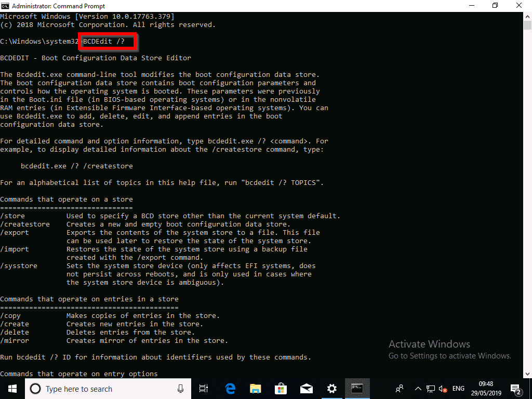The width and height of the screenshot is (532, 399).
Task: Open the Mail app from the taskbar
Action: 307,389
